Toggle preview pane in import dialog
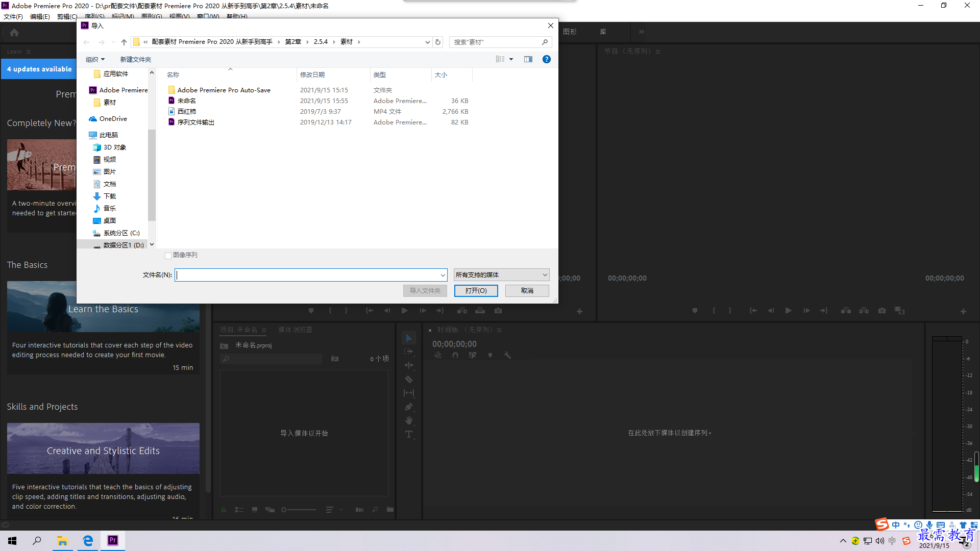This screenshot has width=980, height=551. pos(528,59)
